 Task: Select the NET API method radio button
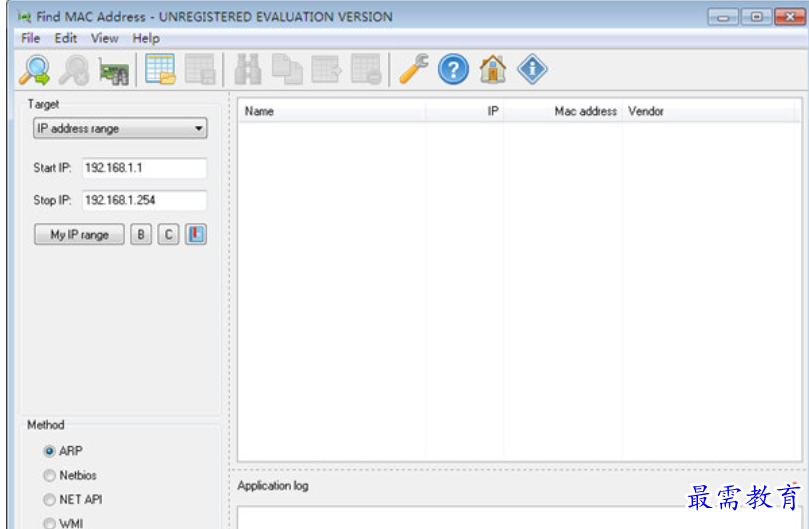point(49,500)
